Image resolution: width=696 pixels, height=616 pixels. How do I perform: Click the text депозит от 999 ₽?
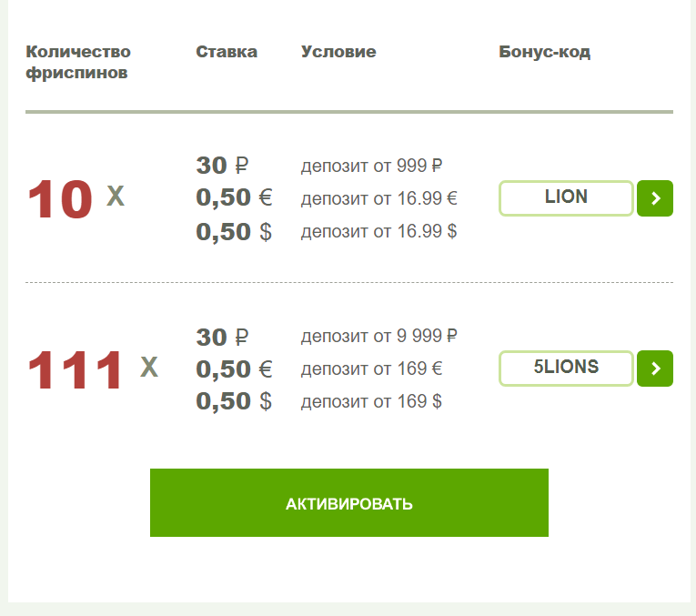coord(371,166)
